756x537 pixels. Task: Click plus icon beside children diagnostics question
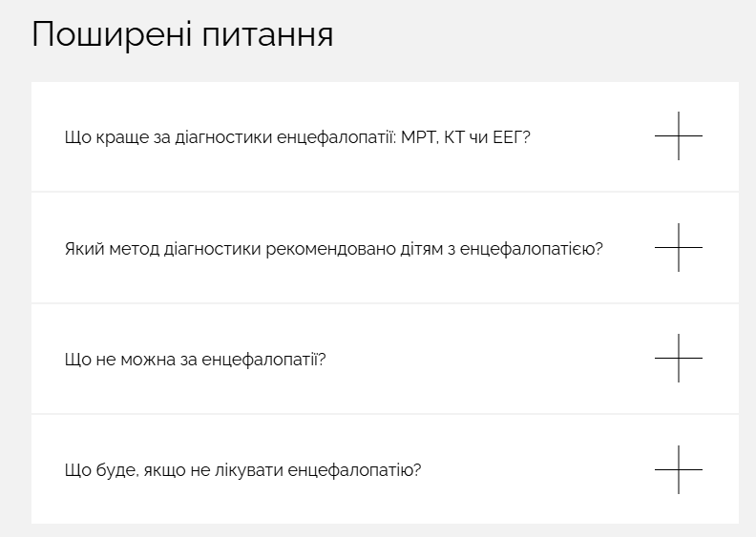679,248
